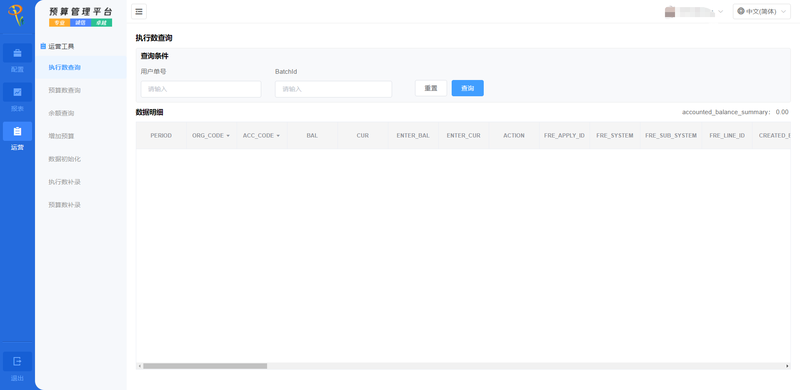Click the ENTER_BAL column header

[x=413, y=136]
